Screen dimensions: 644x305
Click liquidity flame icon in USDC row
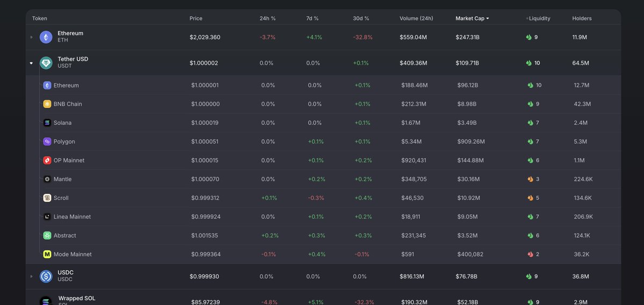click(529, 276)
